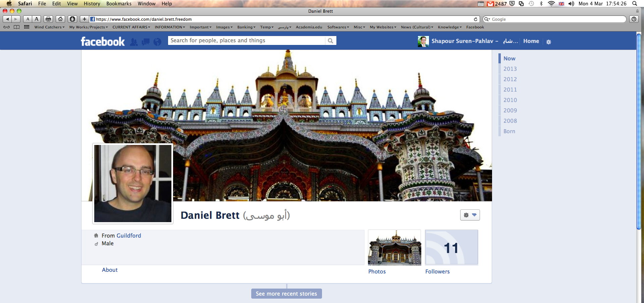Expand the Banking bookmarks folder
Screen dimensions: 644x303
[246, 27]
